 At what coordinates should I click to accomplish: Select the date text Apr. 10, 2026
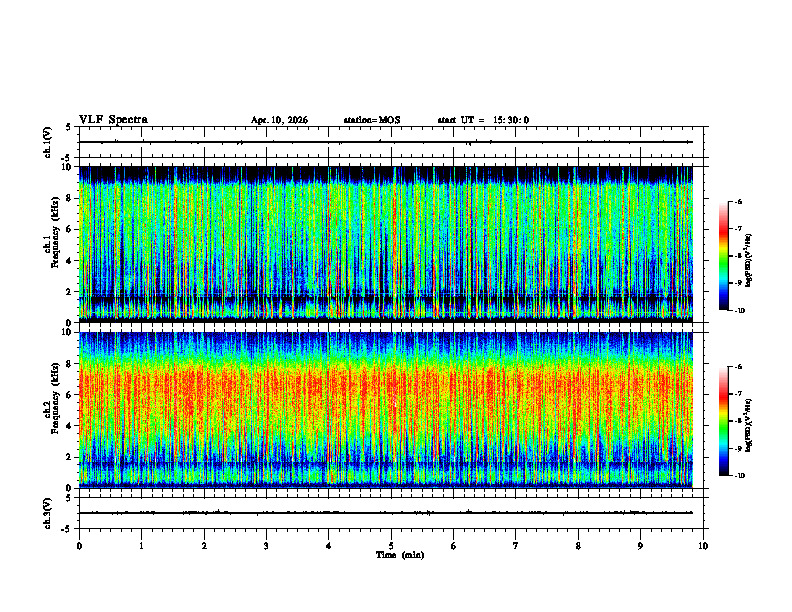click(x=279, y=120)
